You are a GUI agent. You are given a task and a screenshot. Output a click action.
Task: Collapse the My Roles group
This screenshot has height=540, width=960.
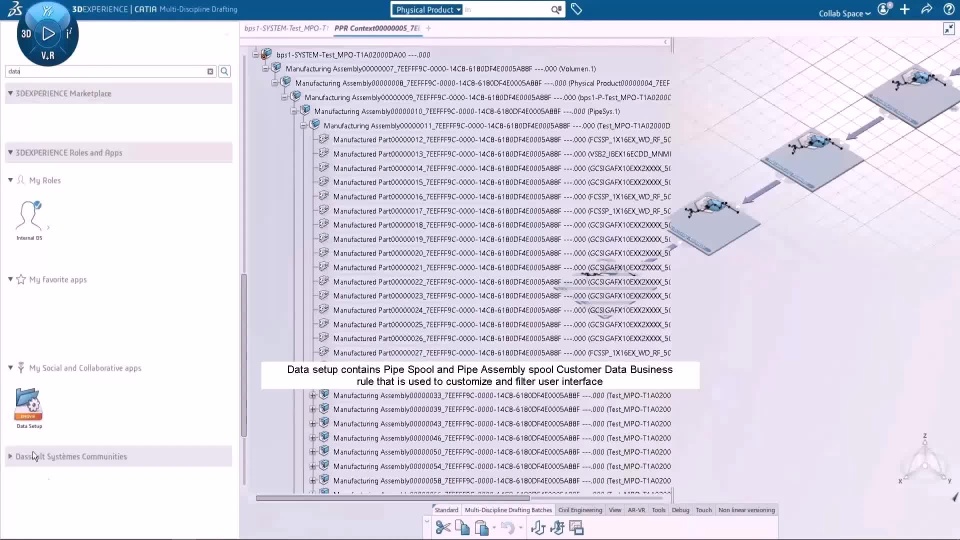pos(10,180)
